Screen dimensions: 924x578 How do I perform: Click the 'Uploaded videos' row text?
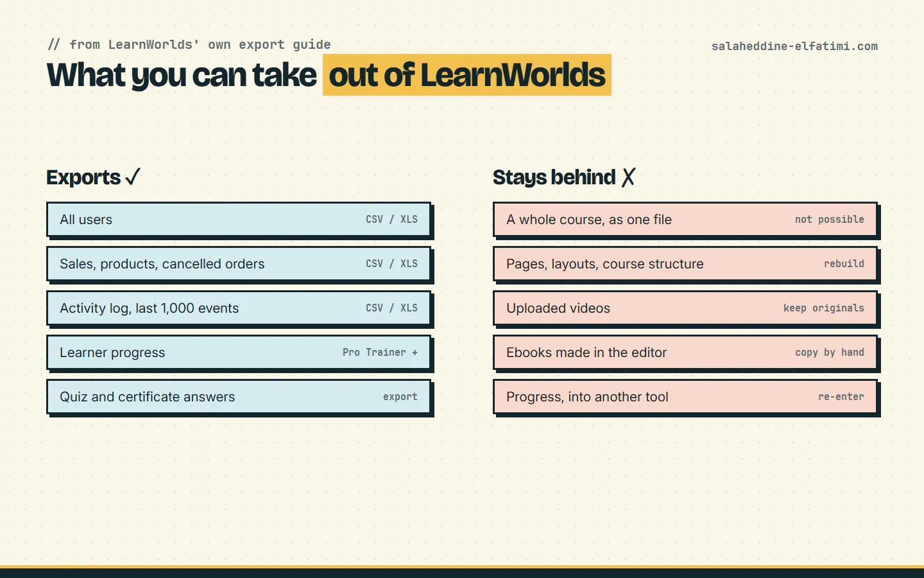[x=558, y=308]
